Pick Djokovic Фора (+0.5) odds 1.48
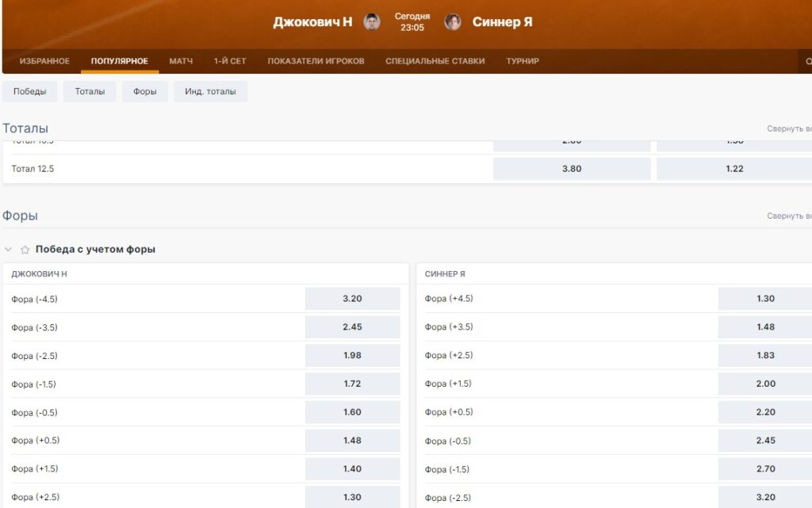The width and height of the screenshot is (812, 508). [353, 440]
